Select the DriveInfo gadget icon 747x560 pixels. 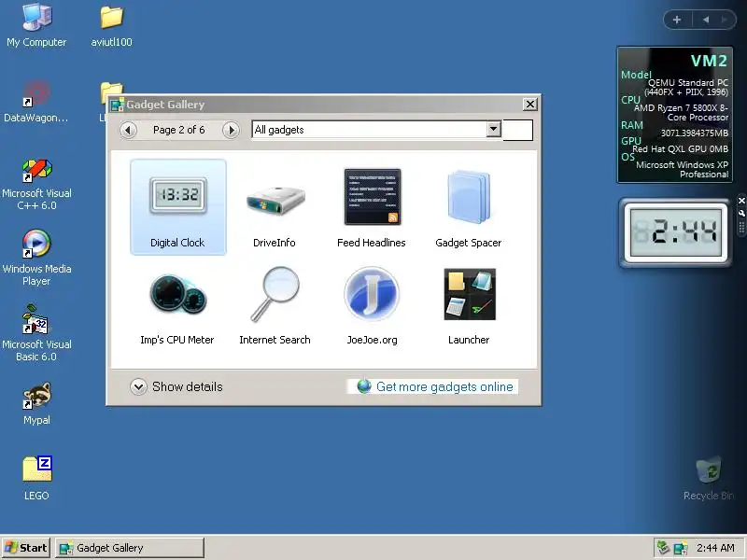(x=275, y=201)
